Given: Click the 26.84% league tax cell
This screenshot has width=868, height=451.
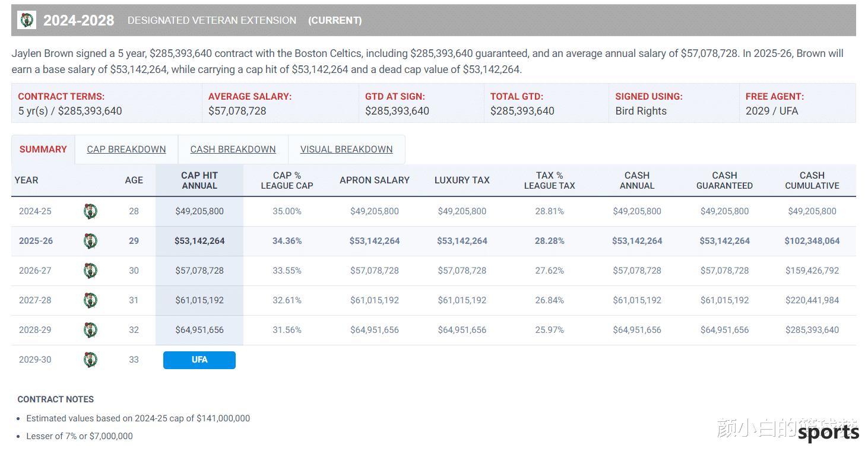Looking at the screenshot, I should tap(550, 300).
